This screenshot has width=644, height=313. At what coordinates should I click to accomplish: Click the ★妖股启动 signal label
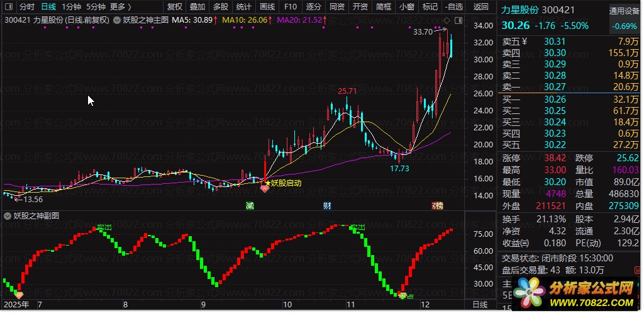tap(284, 183)
